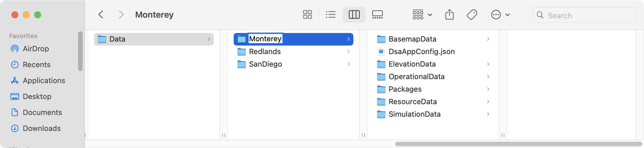Expand the Redlands folder chevron
644x148 pixels.
point(349,52)
